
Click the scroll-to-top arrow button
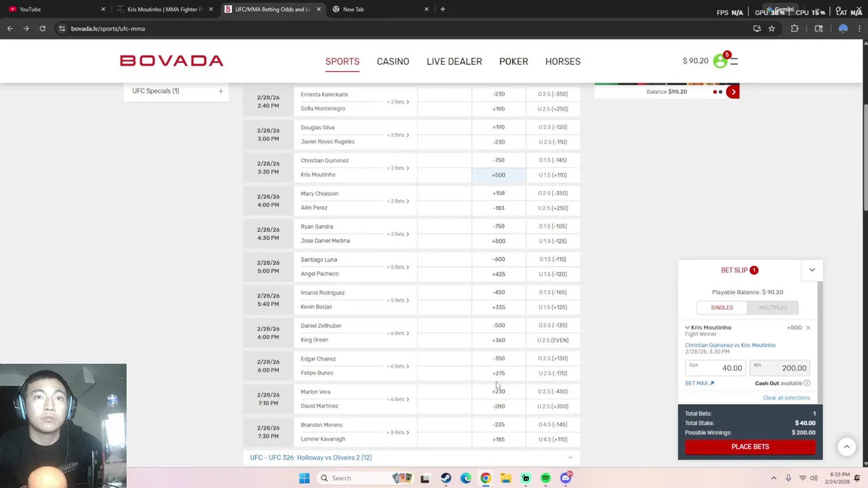[x=846, y=447]
